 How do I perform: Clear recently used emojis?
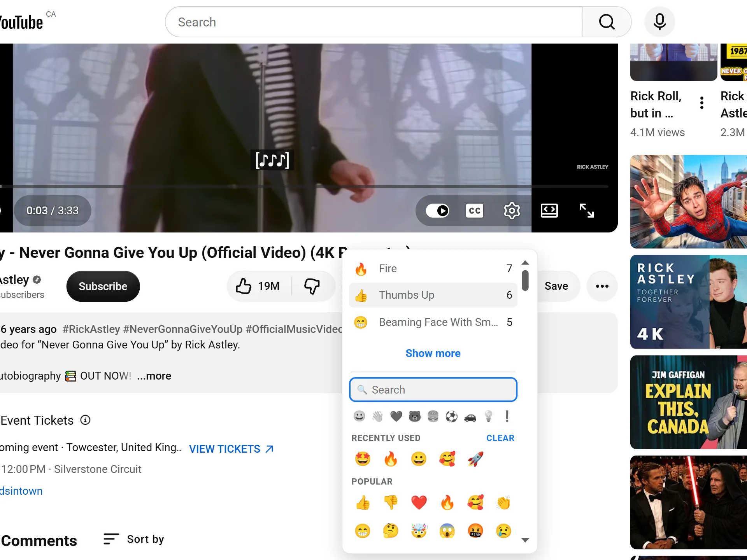500,438
